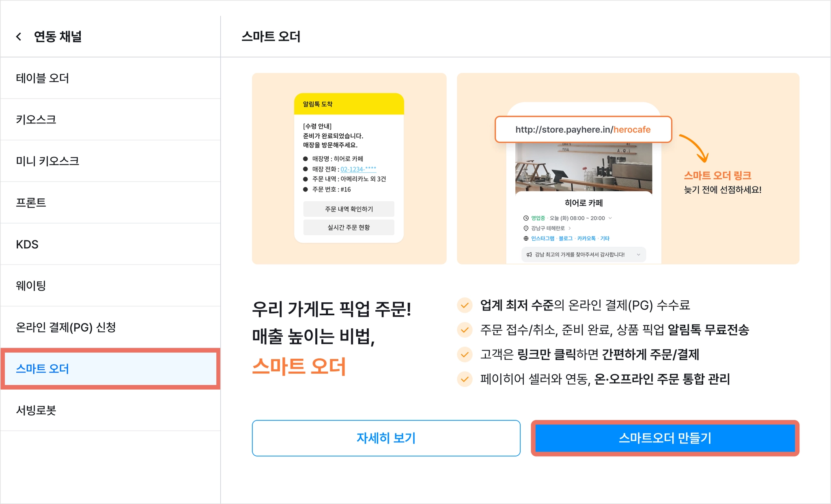Click the megaphone icon in the notice bar
The height and width of the screenshot is (504, 831).
tap(529, 255)
